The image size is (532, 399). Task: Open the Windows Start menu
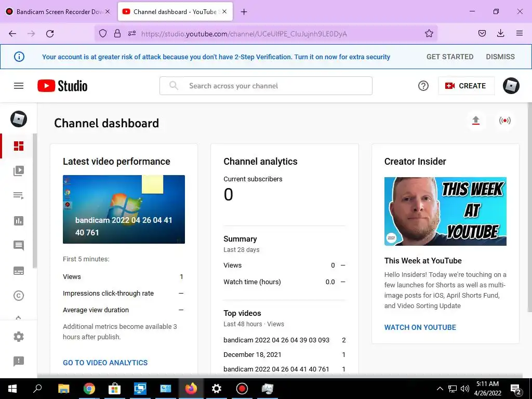click(x=12, y=389)
